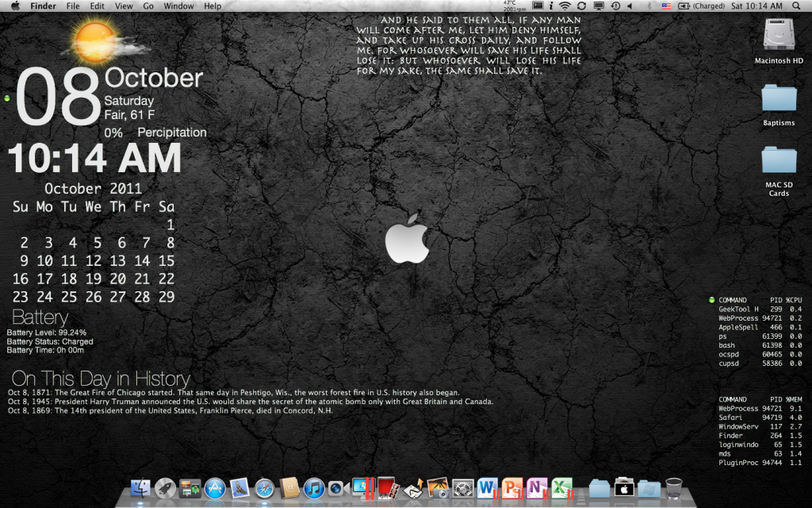This screenshot has height=508, width=812.
Task: Open the Go menu
Action: pos(148,6)
